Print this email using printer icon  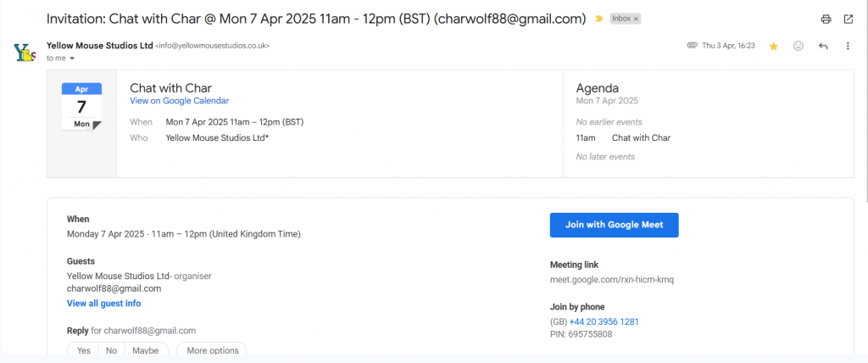[x=826, y=20]
